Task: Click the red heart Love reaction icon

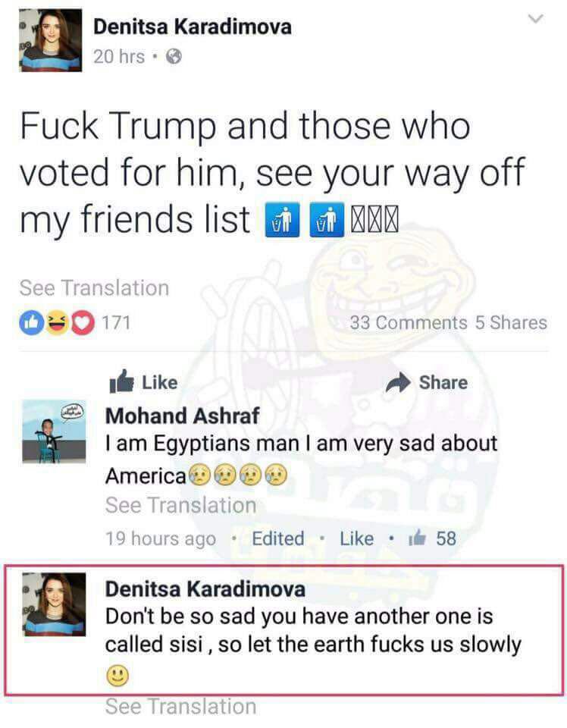Action: (x=82, y=322)
